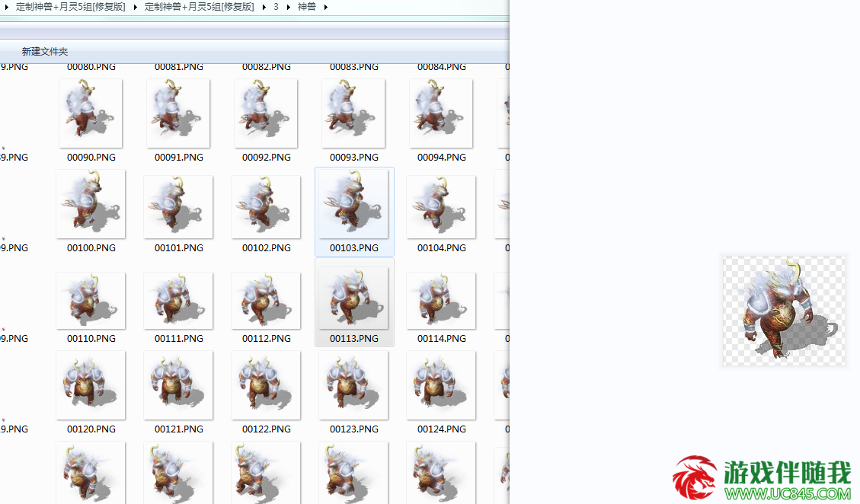This screenshot has width=860, height=504.
Task: Click the second 定制神兽+月灵5组[修复版] breadcrumb
Action: [x=199, y=7]
